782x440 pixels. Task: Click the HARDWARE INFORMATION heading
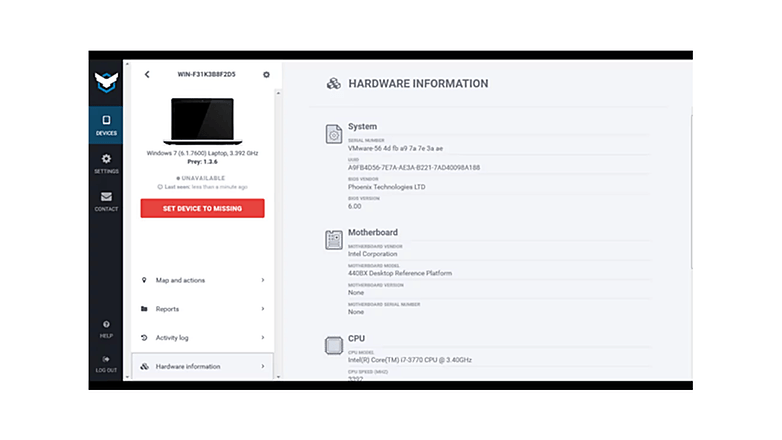pos(418,83)
